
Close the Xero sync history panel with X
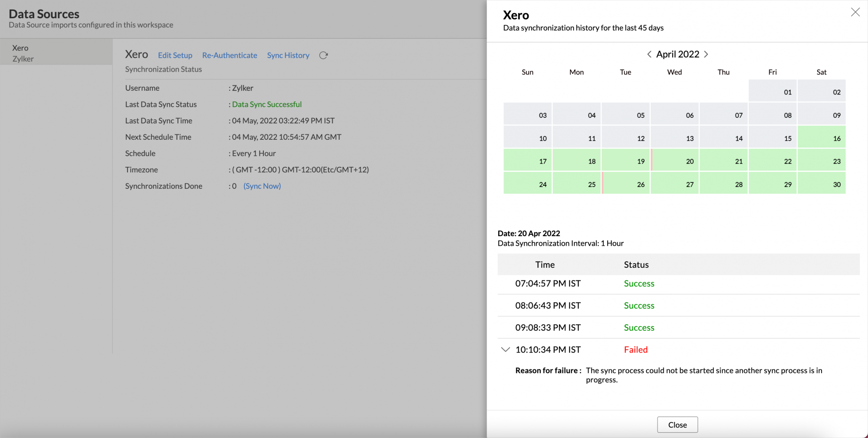tap(855, 12)
